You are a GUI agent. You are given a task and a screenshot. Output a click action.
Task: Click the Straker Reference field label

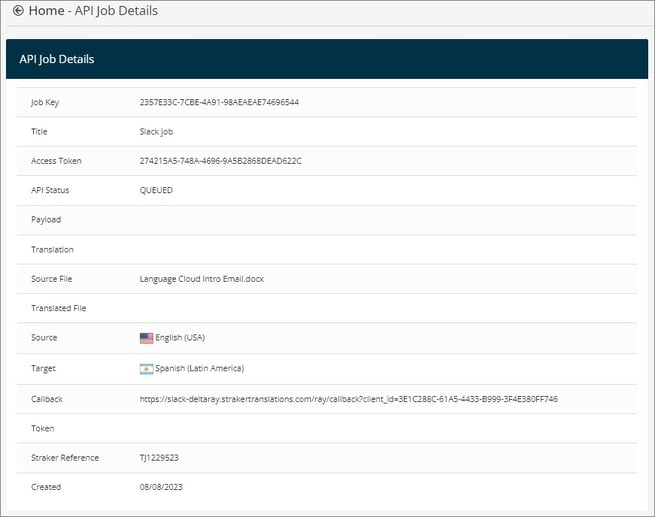[x=65, y=458]
